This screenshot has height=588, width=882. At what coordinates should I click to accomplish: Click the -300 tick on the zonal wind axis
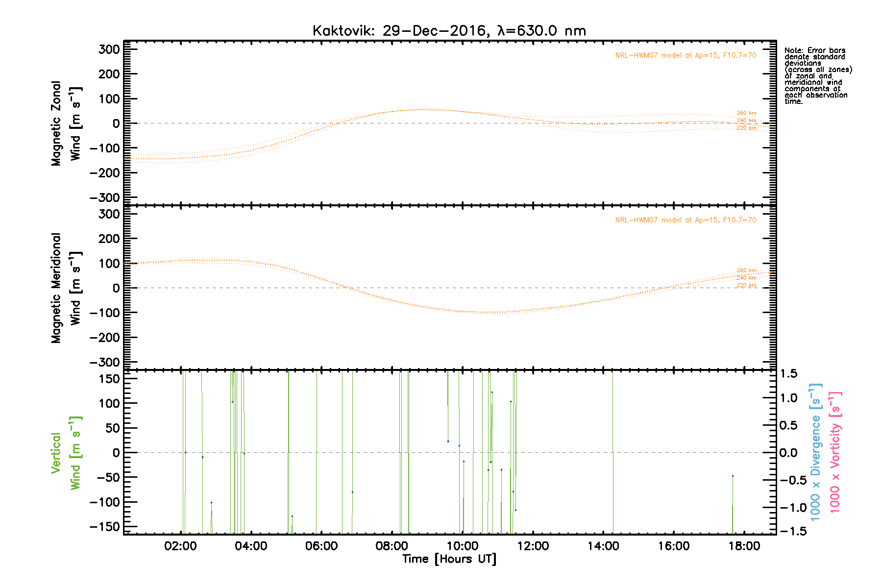coord(105,197)
